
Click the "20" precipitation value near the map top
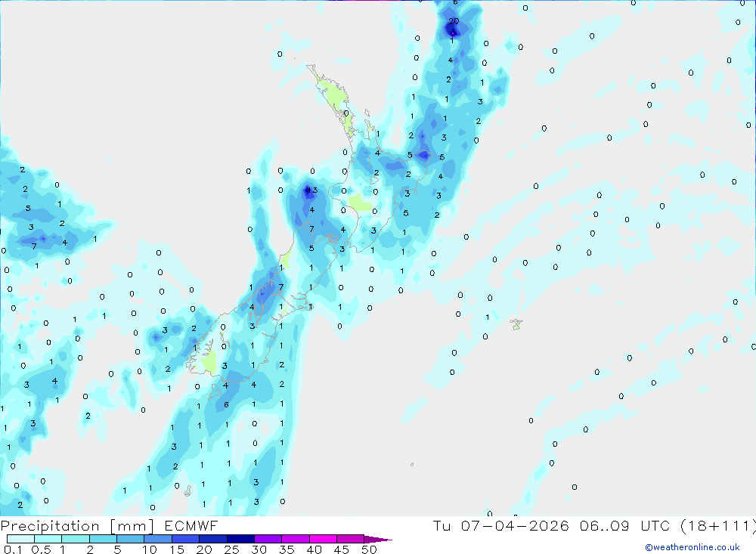pos(454,20)
